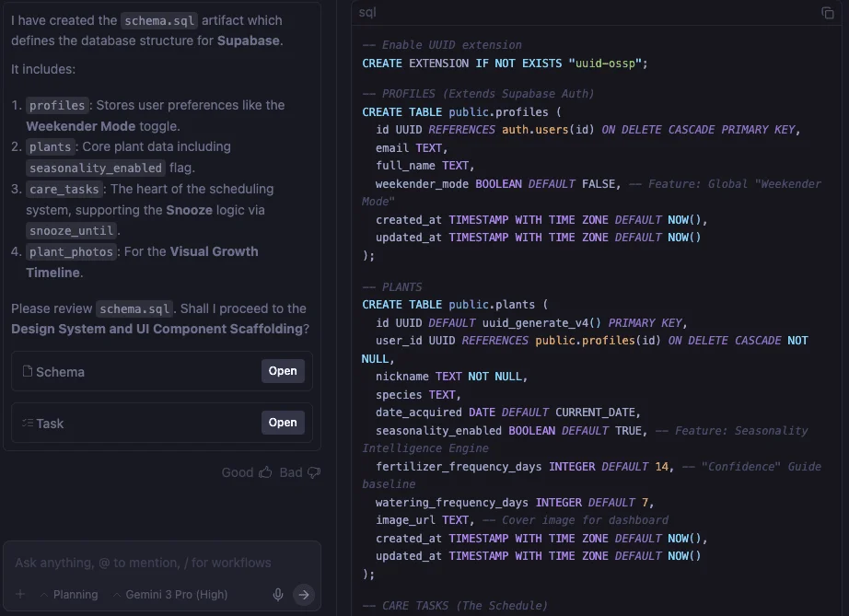Open the Gemini 3 Pro (High) model picker
The width and height of the screenshot is (849, 616).
(x=173, y=595)
